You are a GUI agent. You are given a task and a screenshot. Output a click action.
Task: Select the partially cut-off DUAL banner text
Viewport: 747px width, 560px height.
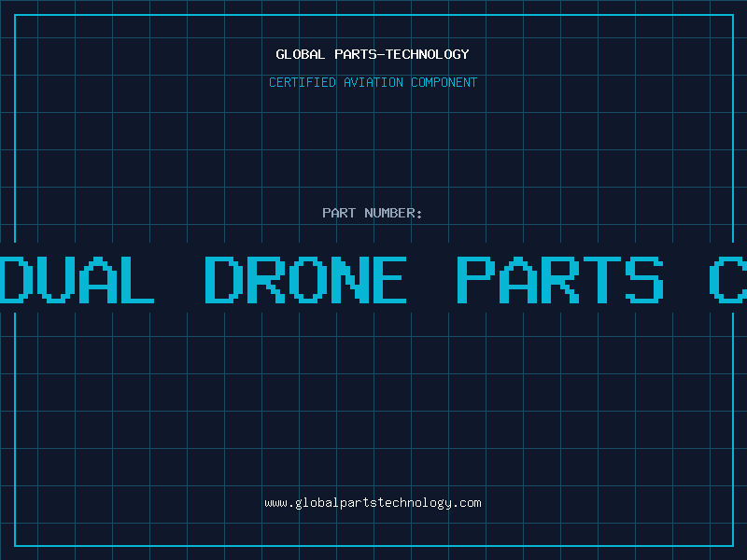coord(78,279)
